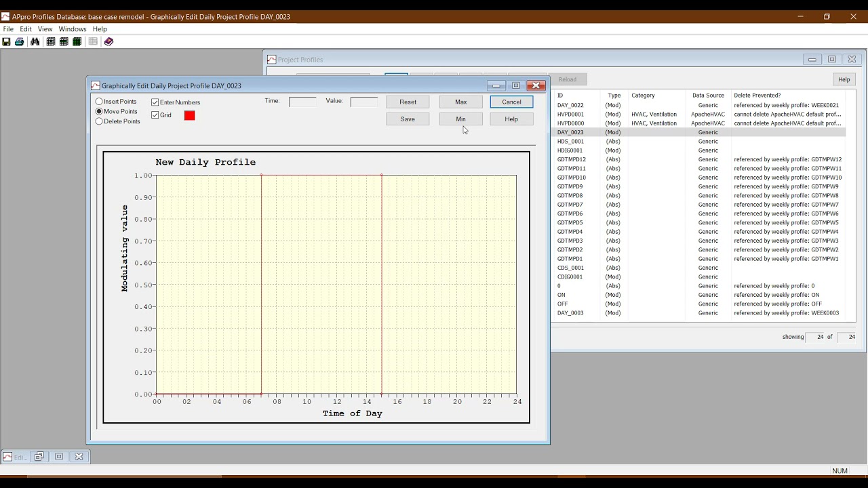The image size is (868, 488).
Task: Click the Save floppy disk toolbar icon
Action: [x=7, y=42]
